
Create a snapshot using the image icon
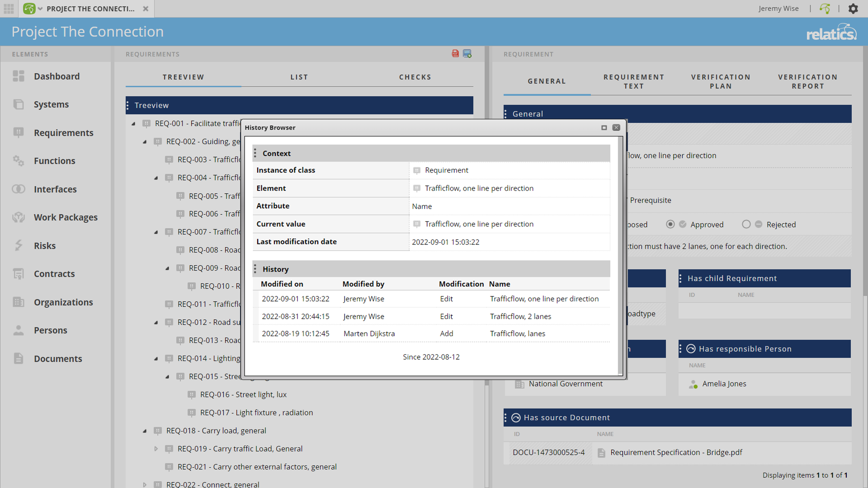pos(467,54)
